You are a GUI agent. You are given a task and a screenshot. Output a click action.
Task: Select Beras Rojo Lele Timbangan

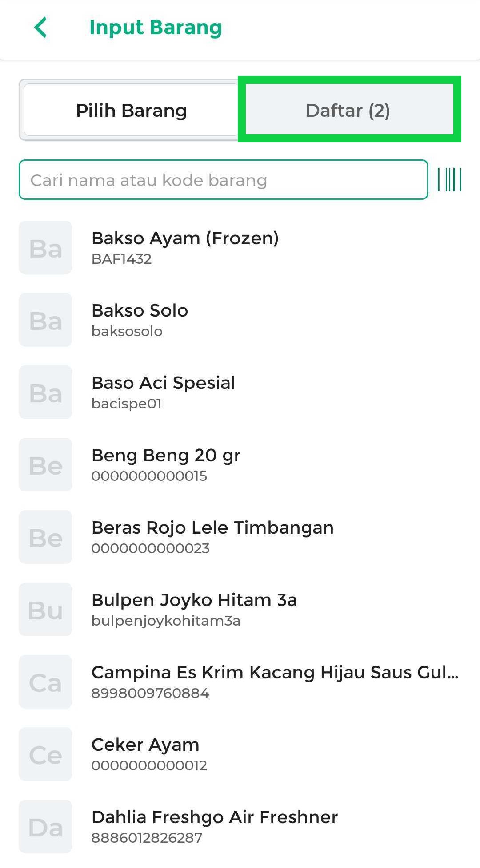coord(212,537)
